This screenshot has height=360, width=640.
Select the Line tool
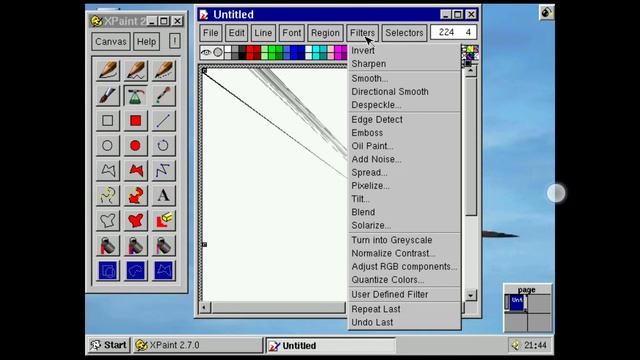[163, 120]
